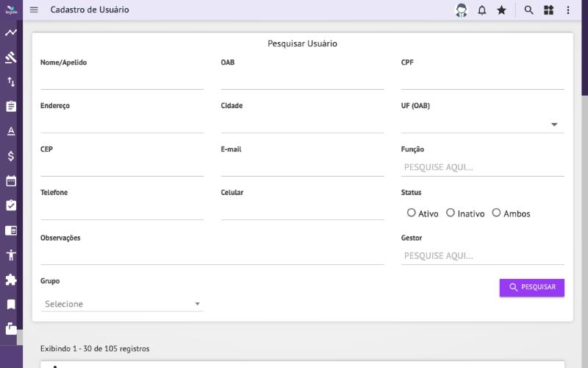
Task: Click 'Exibindo 1 - 30 de 105 registros' text
Action: coord(95,348)
